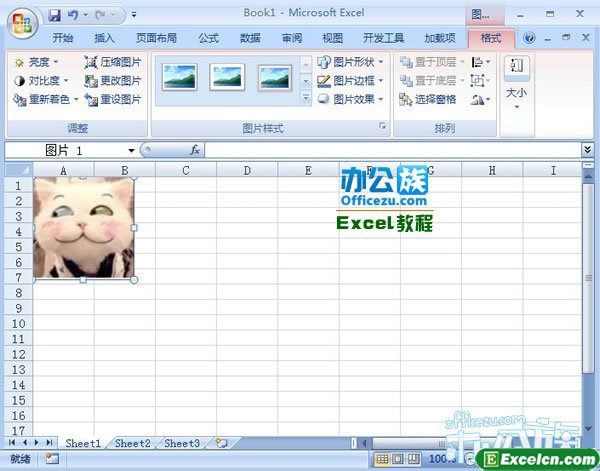Screen dimensions: 600x471
Task: Open the 图片效果 picture effects menu
Action: tap(351, 99)
